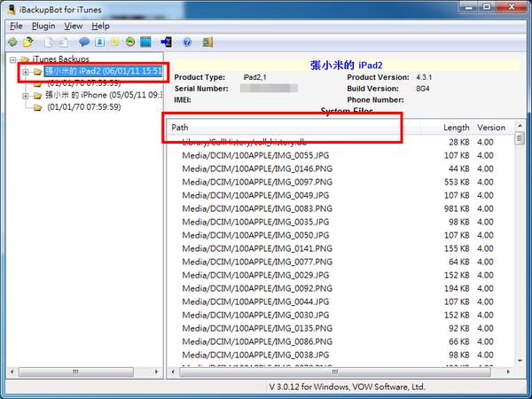Sort file list by Version column header
The height and width of the screenshot is (399, 532).
494,128
